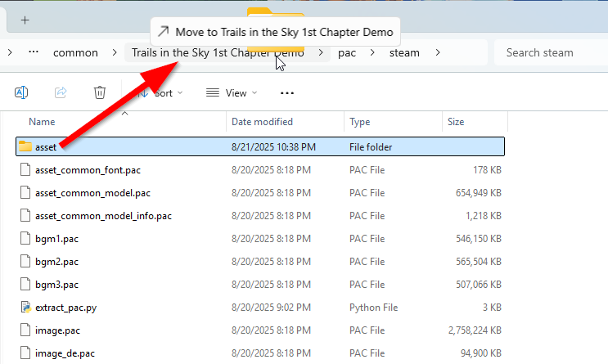Select bgm3.pac file icon
The width and height of the screenshot is (608, 364).
click(x=25, y=284)
